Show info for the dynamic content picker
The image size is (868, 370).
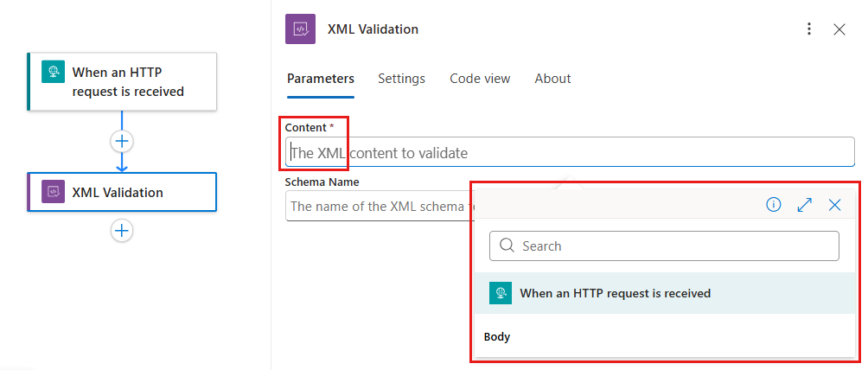point(774,205)
